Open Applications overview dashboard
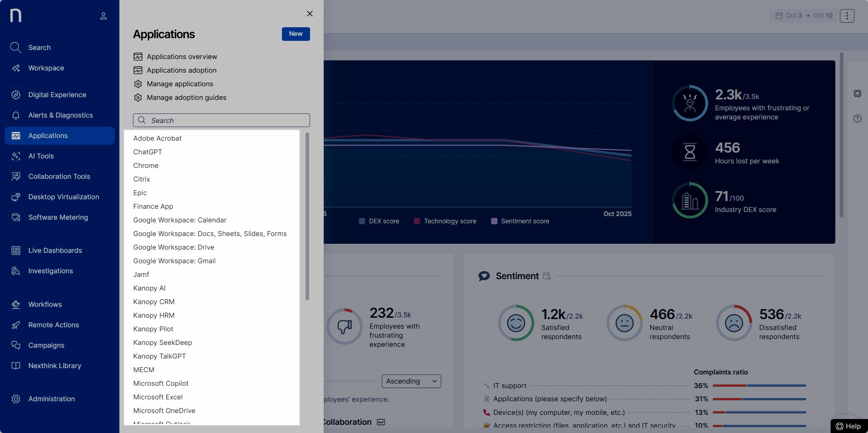Screen dimensions: 868x433 [182, 57]
